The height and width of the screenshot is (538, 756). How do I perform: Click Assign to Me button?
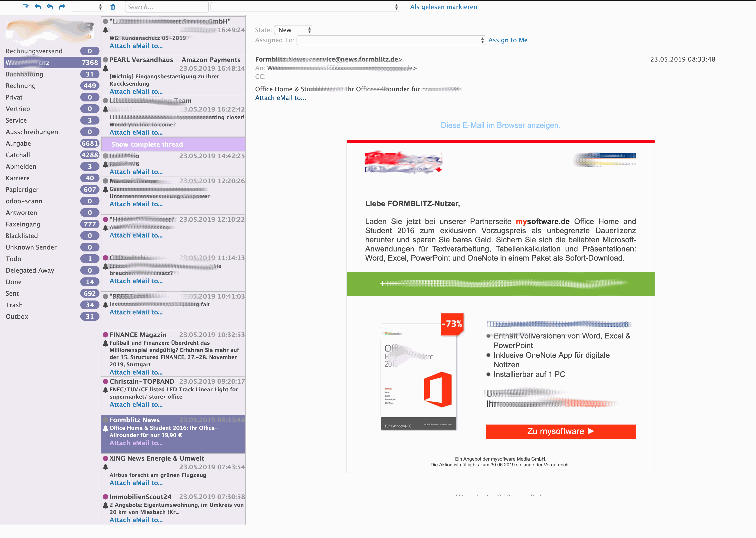pos(508,40)
